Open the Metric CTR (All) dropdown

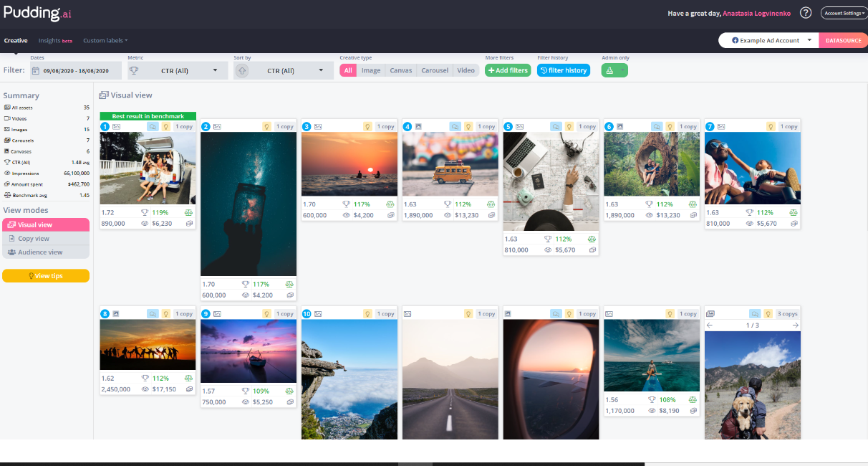coord(178,70)
